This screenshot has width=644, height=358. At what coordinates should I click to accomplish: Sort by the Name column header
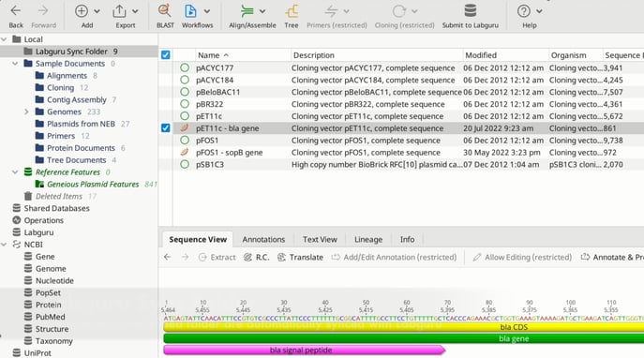[243, 55]
